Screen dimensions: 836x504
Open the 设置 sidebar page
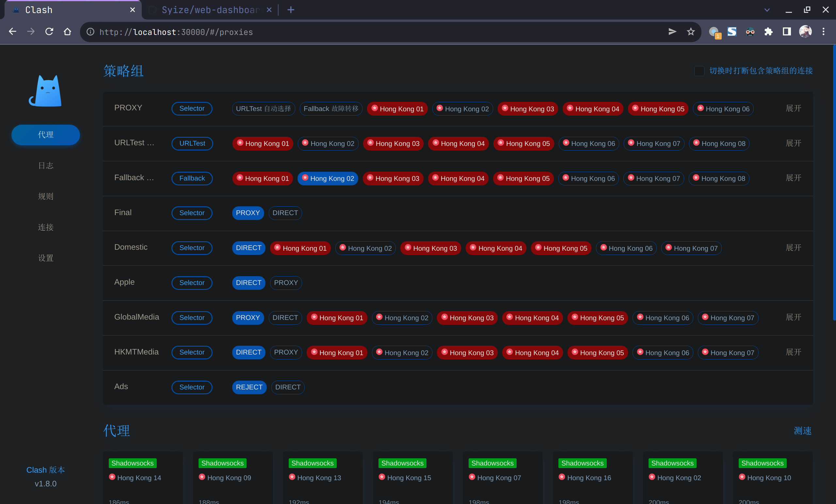click(x=45, y=258)
